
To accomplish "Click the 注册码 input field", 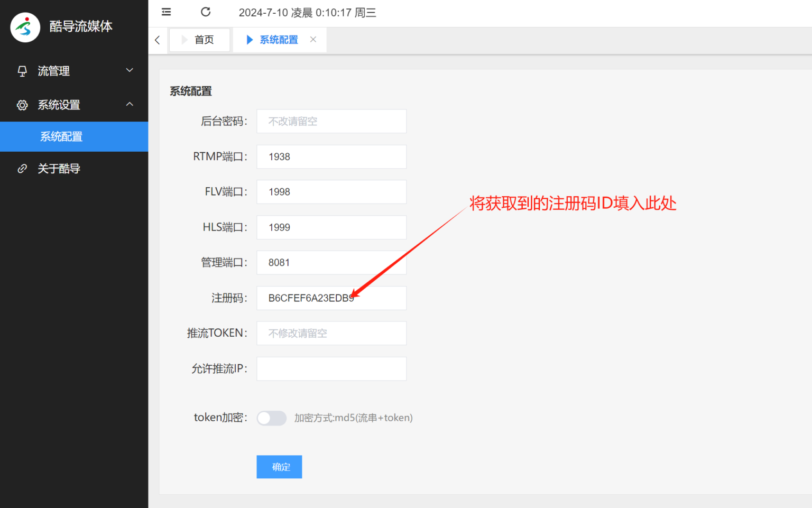I will point(331,298).
